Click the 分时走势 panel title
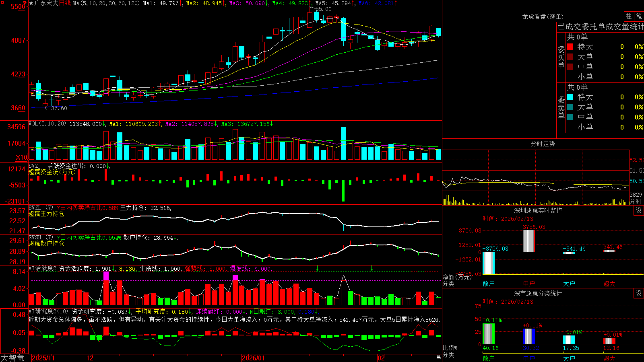 [543, 144]
